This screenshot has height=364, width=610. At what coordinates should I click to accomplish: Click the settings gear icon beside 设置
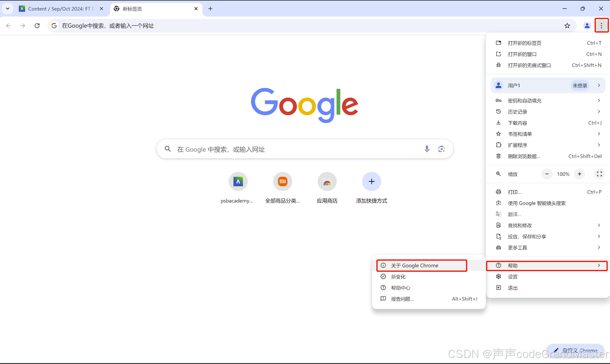click(x=499, y=277)
